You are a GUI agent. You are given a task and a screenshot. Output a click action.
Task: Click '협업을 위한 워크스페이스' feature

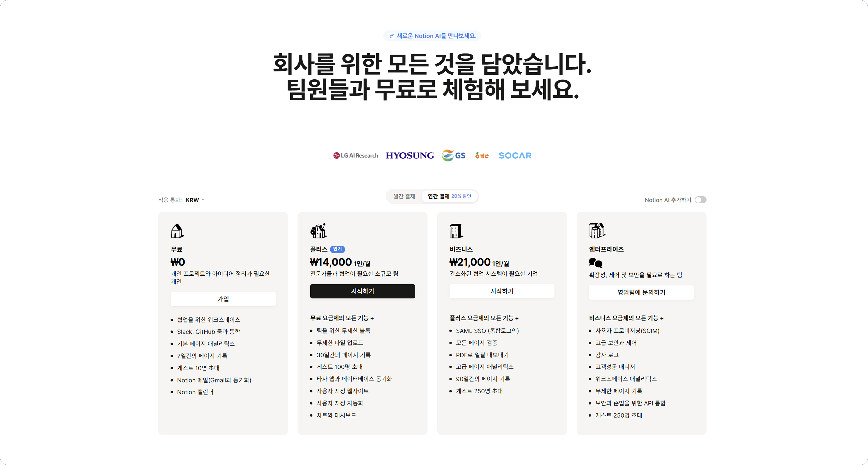click(209, 320)
